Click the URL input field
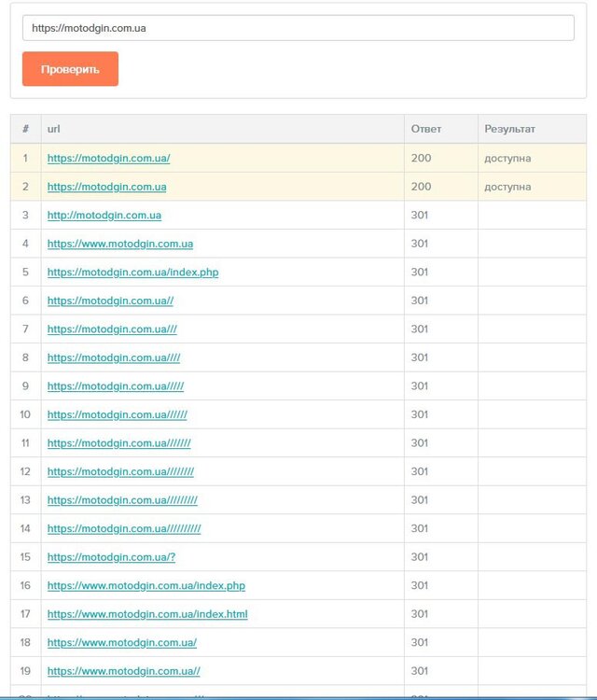The height and width of the screenshot is (700, 597). coord(298,28)
